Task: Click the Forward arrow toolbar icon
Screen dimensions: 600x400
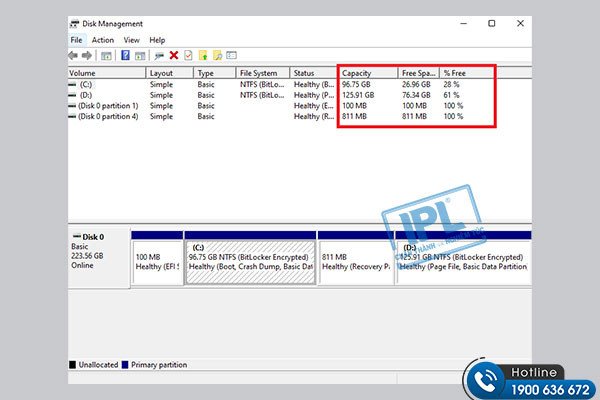Action: click(x=87, y=56)
